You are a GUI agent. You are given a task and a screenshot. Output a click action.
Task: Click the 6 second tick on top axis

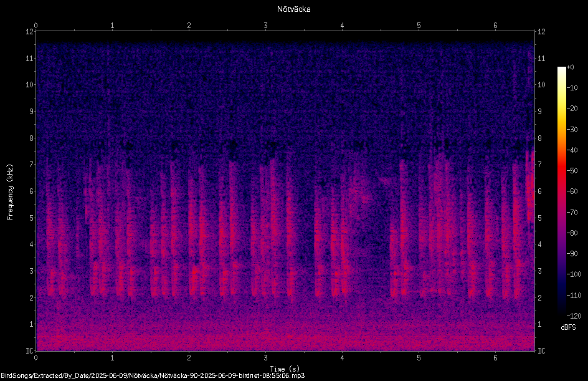tap(495, 26)
